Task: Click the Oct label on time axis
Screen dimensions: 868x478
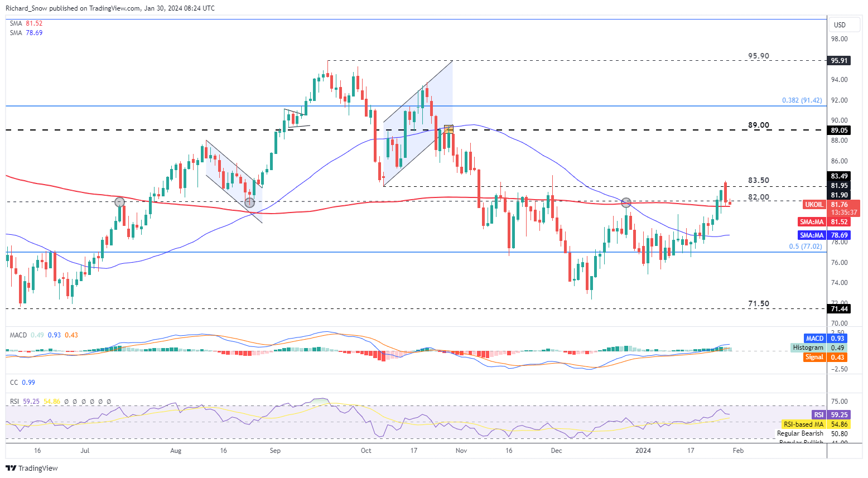Action: pyautogui.click(x=366, y=450)
